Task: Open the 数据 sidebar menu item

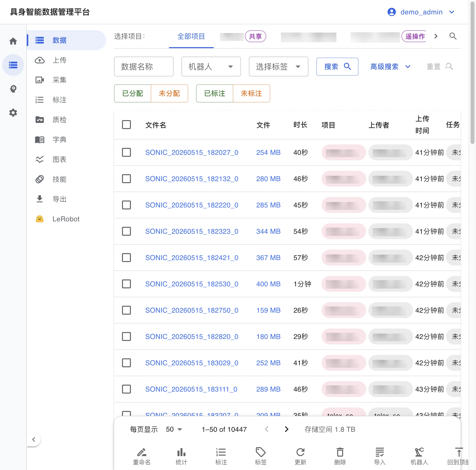Action: pyautogui.click(x=66, y=40)
